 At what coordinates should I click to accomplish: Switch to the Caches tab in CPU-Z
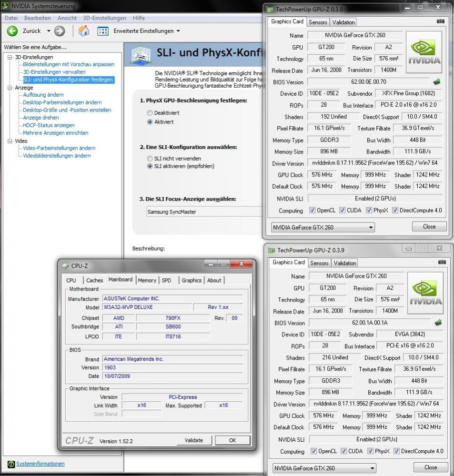coord(94,281)
